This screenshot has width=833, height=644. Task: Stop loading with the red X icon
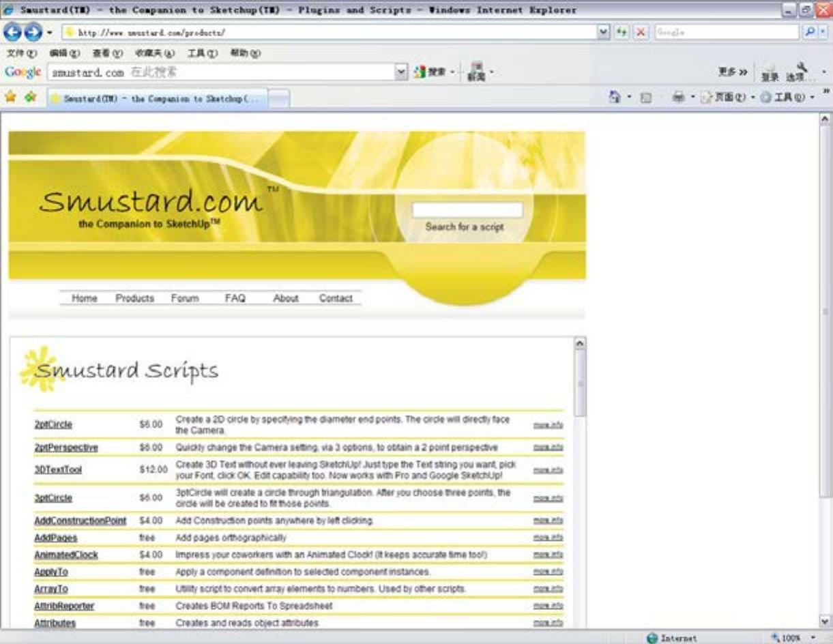tap(641, 32)
